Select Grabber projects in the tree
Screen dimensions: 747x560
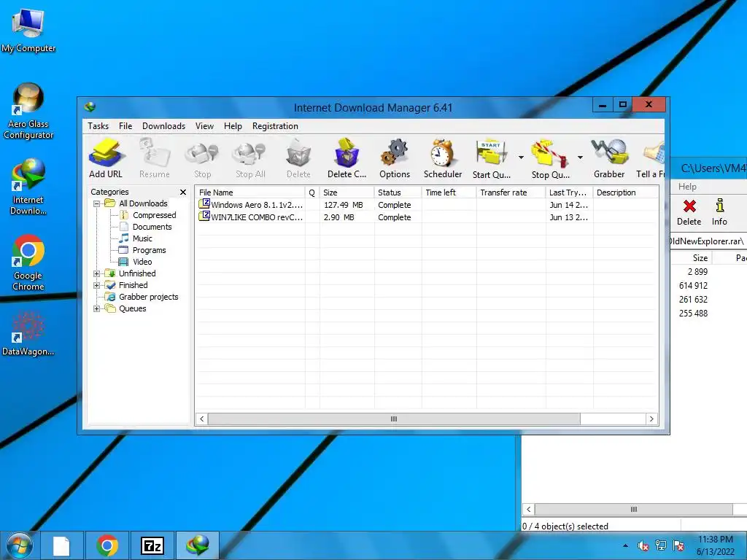click(149, 297)
